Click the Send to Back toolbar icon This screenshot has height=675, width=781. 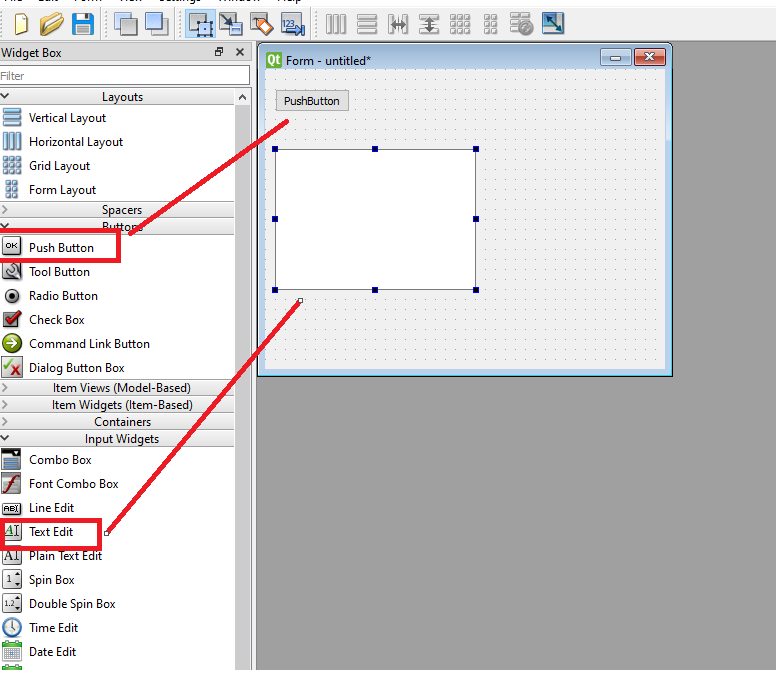(126, 24)
